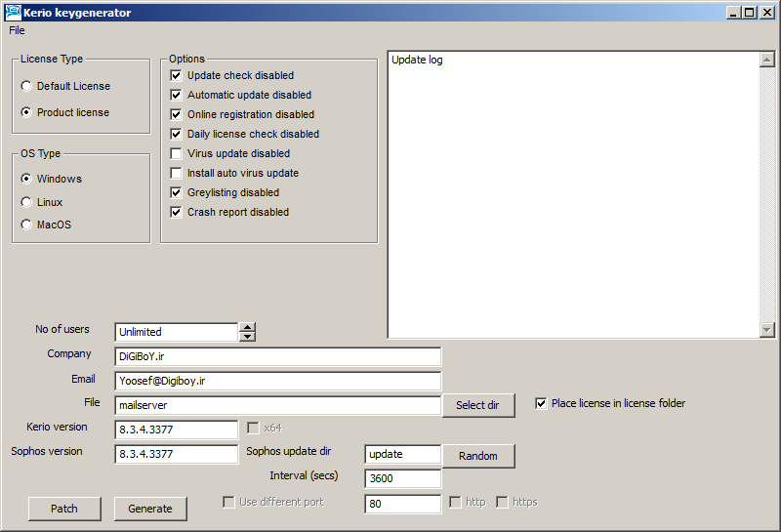781x532 pixels.
Task: Close the Kerio keygenerator window
Action: [767, 13]
